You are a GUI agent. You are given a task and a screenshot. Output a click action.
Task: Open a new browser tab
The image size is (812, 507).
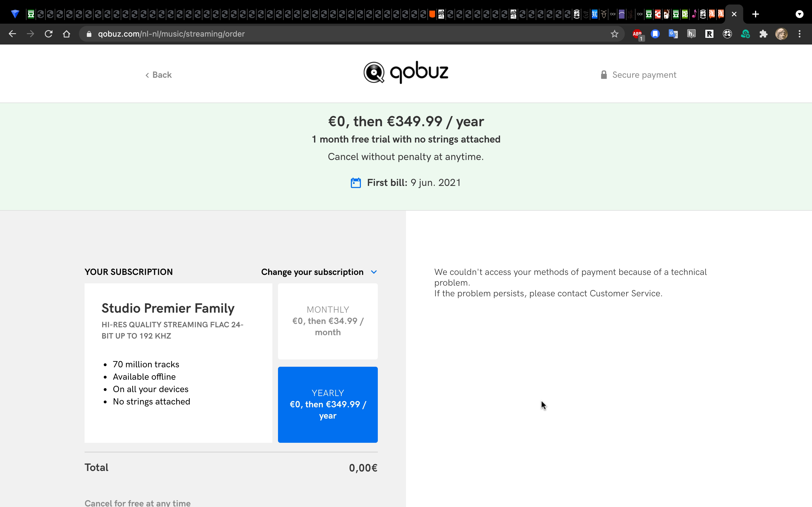(x=756, y=14)
